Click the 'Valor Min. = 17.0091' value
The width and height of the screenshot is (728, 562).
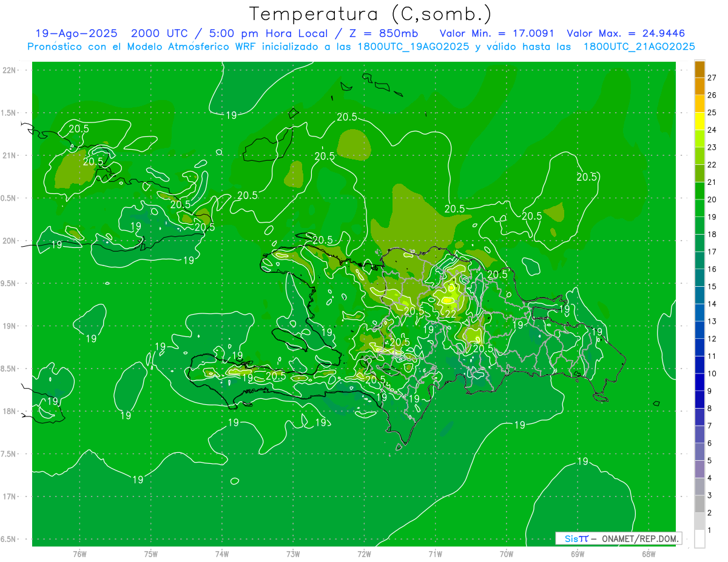(x=497, y=34)
